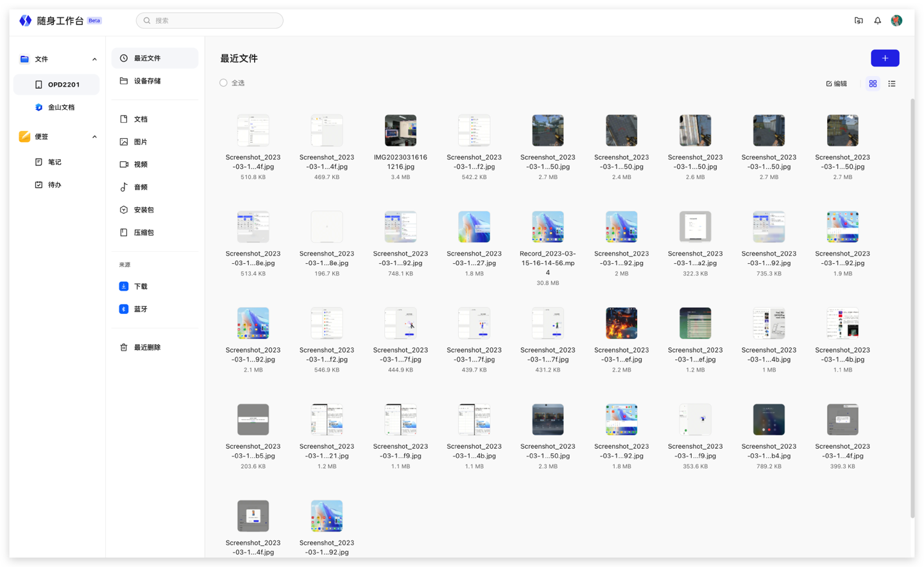This screenshot has height=567, width=924.
Task: Open the IMG20230316161216.jpg thumbnail
Action: coord(400,131)
